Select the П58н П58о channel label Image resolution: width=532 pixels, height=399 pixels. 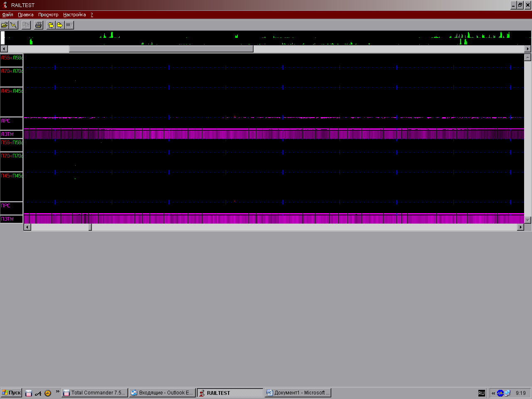pos(12,145)
